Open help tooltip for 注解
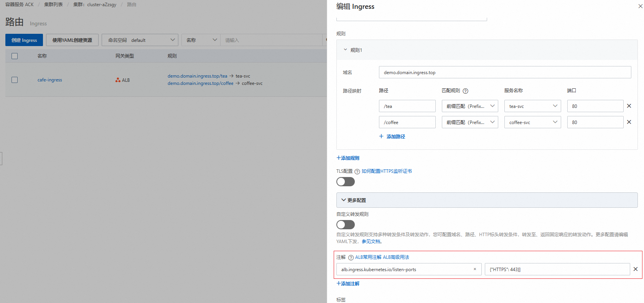Image resolution: width=644 pixels, height=303 pixels. coord(351,258)
